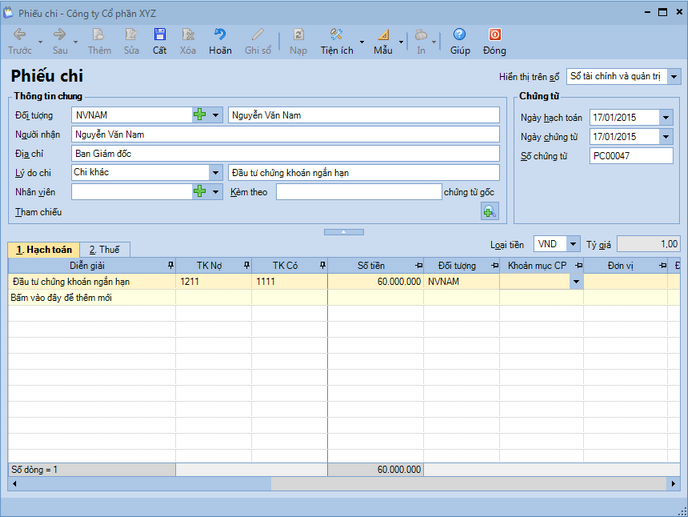
Task: Click the Xóa delete toolbar icon
Action: coord(188,35)
